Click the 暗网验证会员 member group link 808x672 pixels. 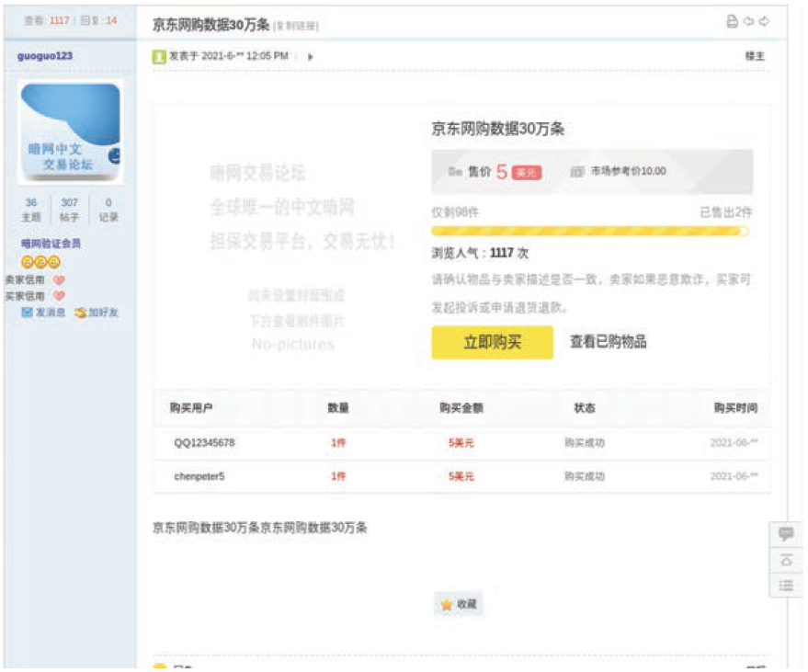tap(51, 244)
